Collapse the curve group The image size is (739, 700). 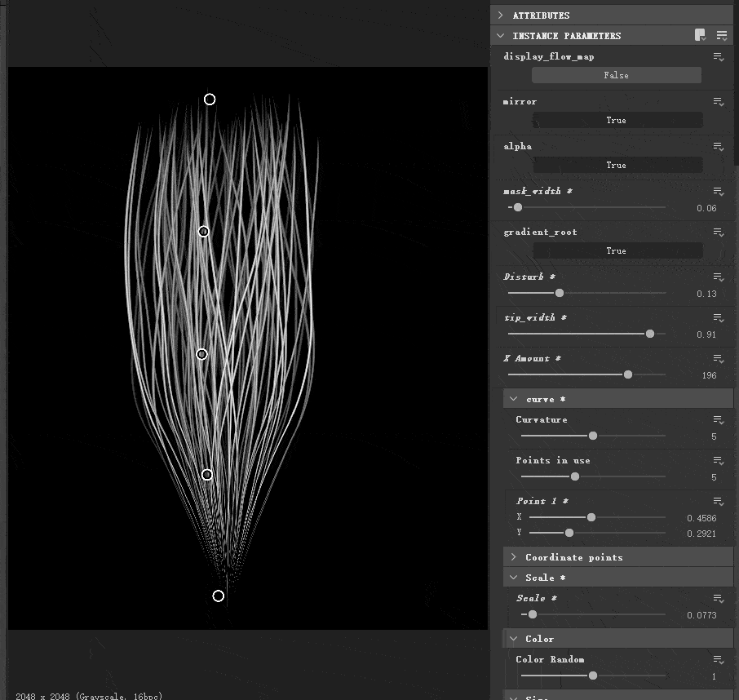click(514, 399)
